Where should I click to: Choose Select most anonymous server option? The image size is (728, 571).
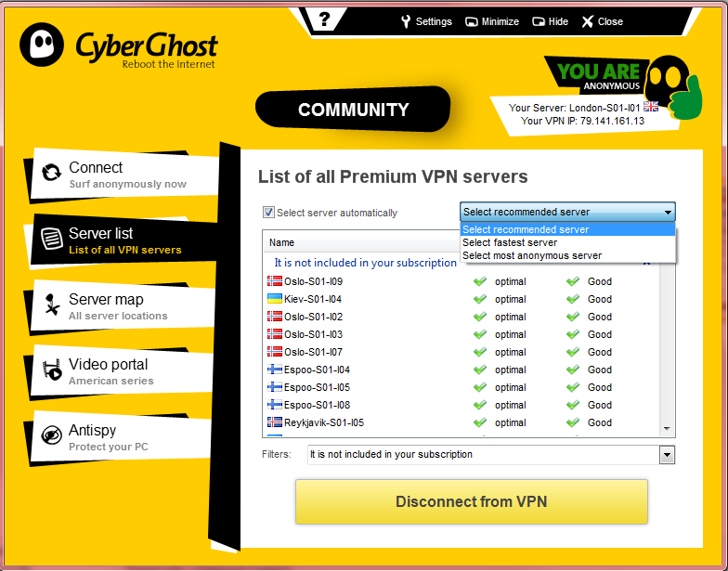(567, 255)
